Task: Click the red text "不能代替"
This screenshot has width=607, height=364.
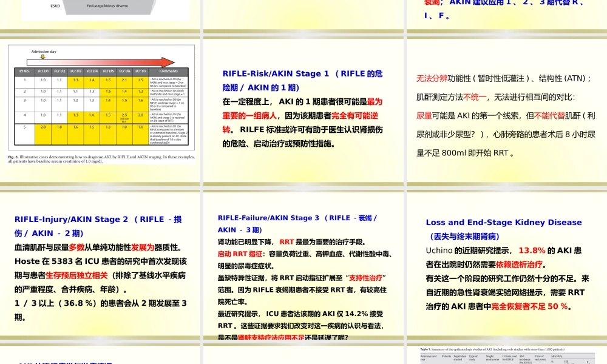Action: click(549, 116)
